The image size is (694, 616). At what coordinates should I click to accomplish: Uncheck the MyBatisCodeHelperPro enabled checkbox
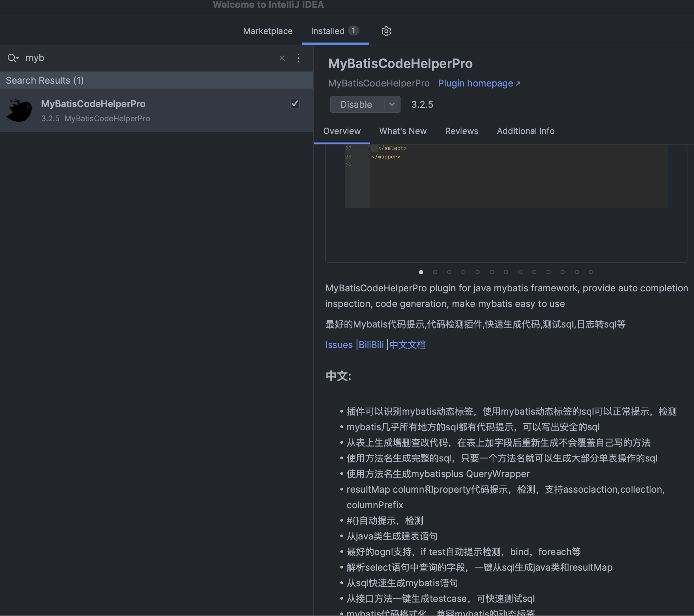(x=295, y=103)
